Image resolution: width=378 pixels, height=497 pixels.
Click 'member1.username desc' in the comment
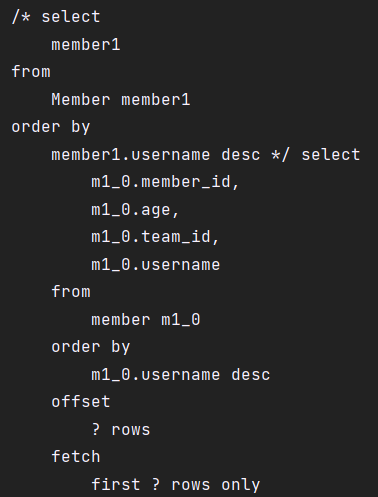point(156,155)
